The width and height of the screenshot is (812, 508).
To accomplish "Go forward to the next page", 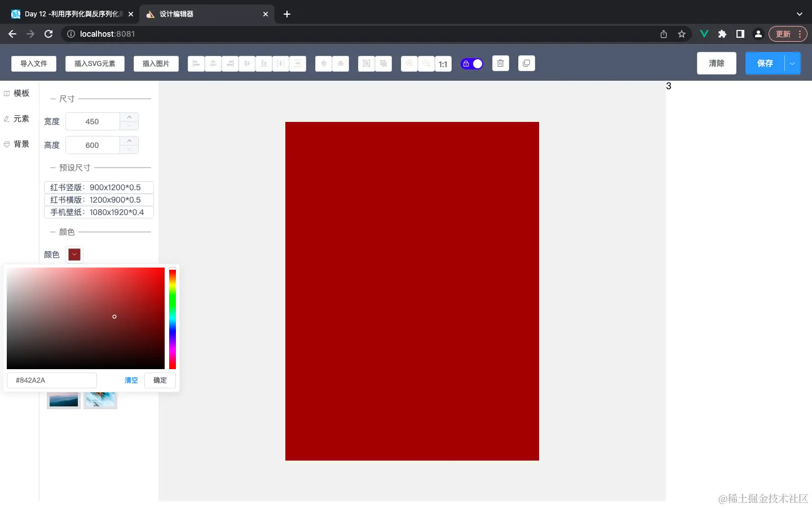I will tap(30, 34).
